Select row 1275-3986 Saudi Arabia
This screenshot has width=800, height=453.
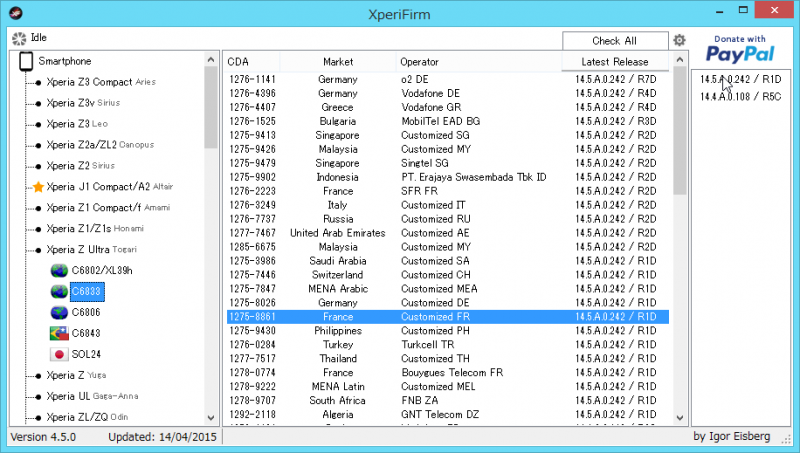(x=447, y=261)
